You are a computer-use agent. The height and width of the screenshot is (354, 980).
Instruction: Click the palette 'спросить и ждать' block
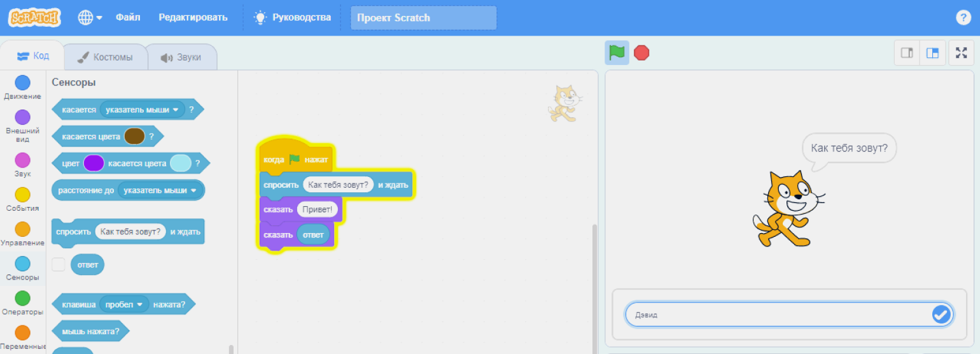[x=128, y=232]
